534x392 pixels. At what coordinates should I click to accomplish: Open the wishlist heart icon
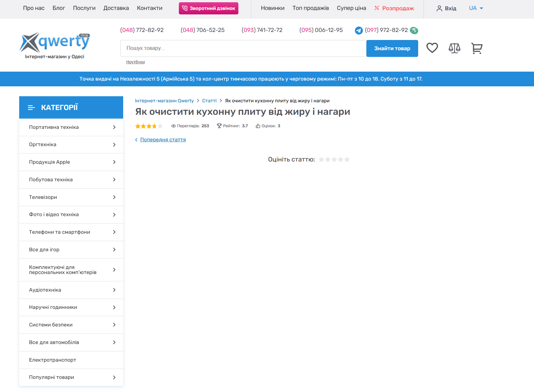point(432,48)
